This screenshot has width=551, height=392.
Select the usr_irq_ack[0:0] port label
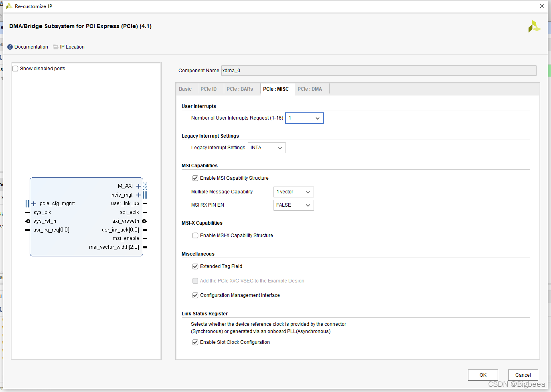click(x=120, y=230)
